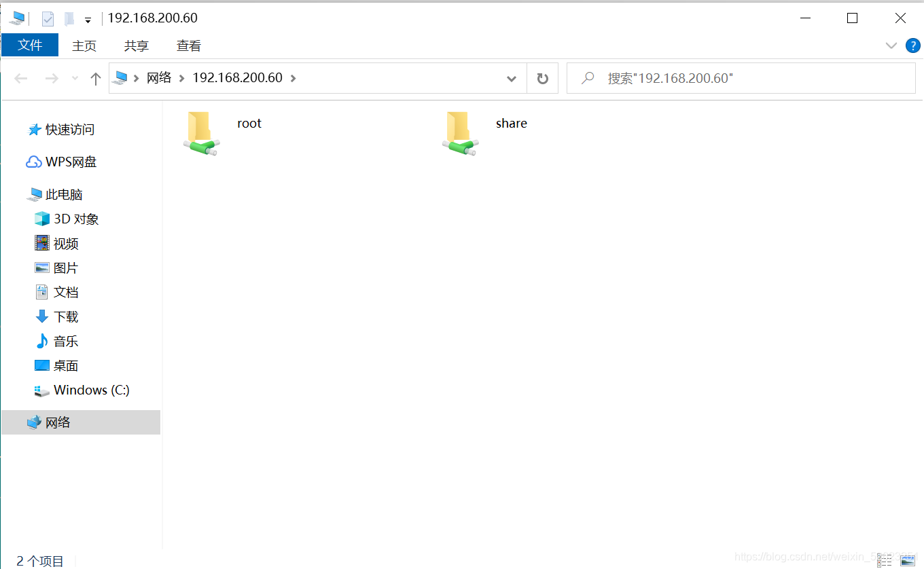
Task: Expand the chevron after 192.168.200.60
Action: [x=294, y=78]
